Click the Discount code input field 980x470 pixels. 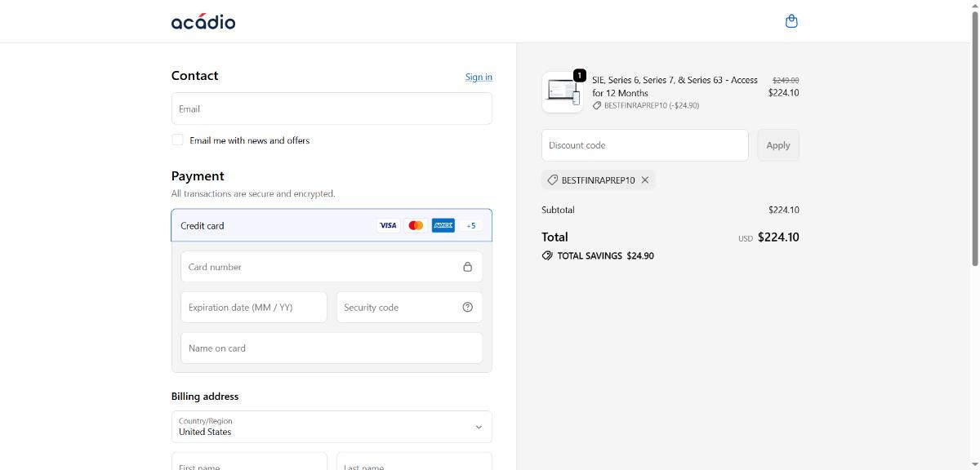[644, 145]
